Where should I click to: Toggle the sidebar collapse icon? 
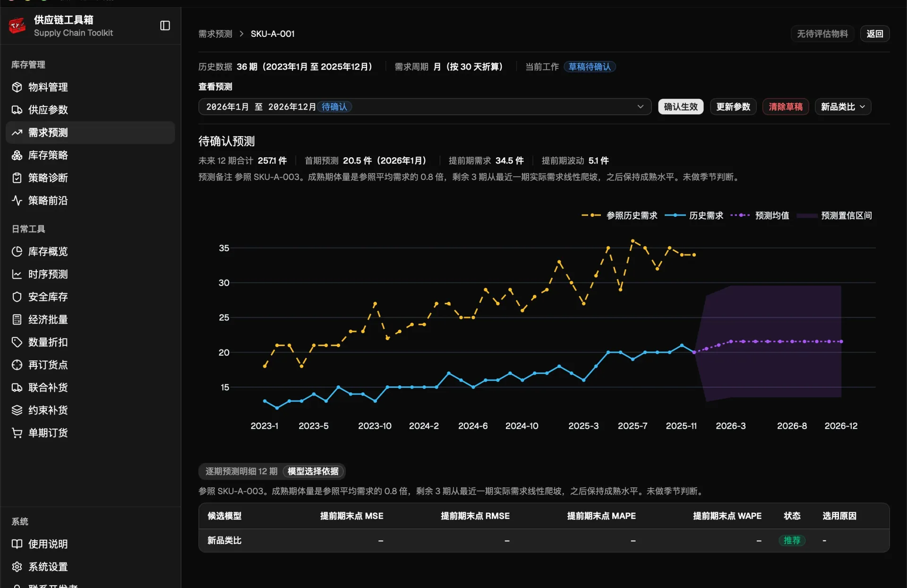tap(165, 26)
